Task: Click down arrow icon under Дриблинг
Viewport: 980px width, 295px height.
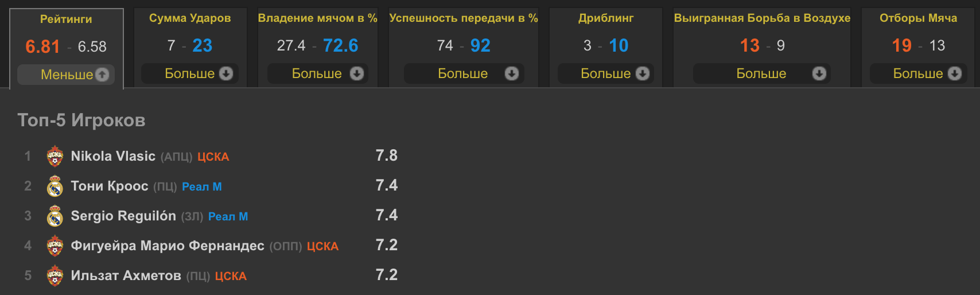Action: coord(643,73)
